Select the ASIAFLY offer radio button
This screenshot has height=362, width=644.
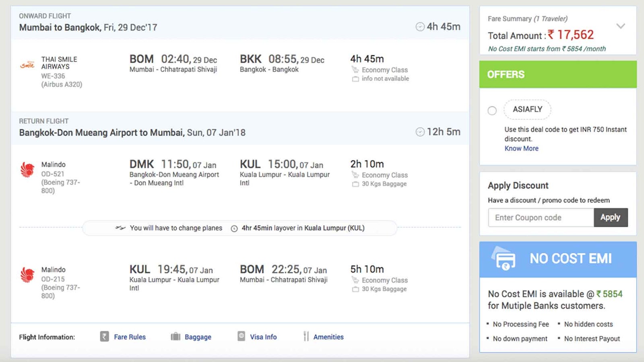pyautogui.click(x=492, y=111)
